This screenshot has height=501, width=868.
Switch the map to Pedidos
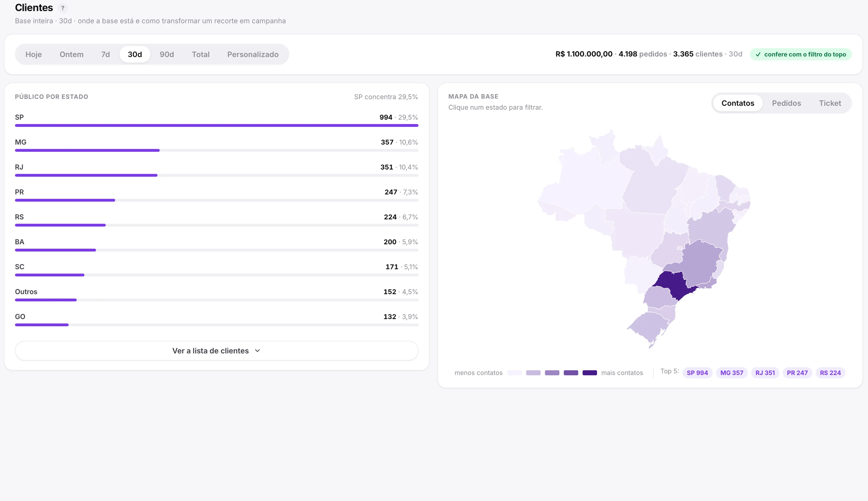[786, 103]
